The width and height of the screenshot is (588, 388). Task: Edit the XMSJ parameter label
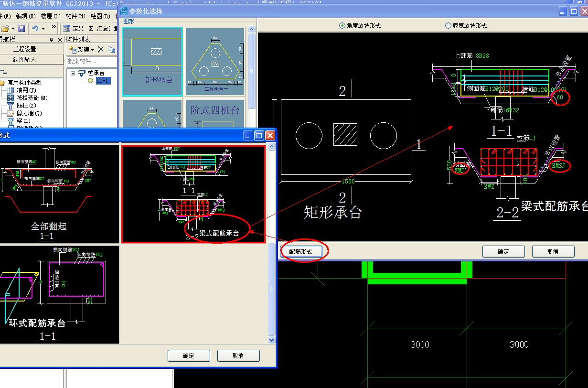pos(558,166)
